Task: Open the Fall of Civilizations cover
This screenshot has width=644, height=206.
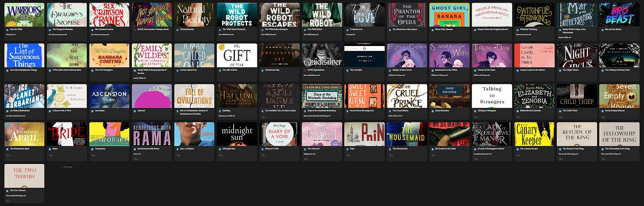Action: coord(194,96)
